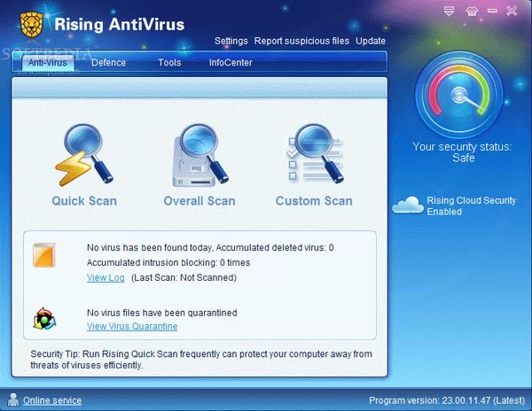The width and height of the screenshot is (532, 411).
Task: Click the virus quarantine recycle icon
Action: click(x=44, y=319)
